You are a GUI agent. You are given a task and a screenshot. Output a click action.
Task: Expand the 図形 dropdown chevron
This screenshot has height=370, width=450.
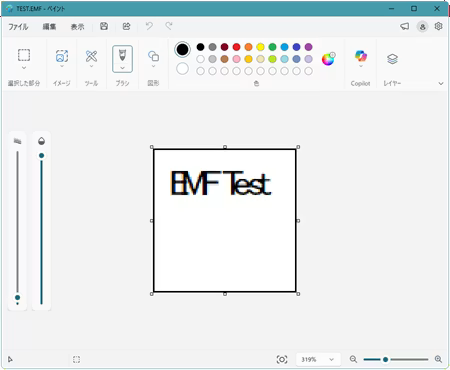click(153, 66)
